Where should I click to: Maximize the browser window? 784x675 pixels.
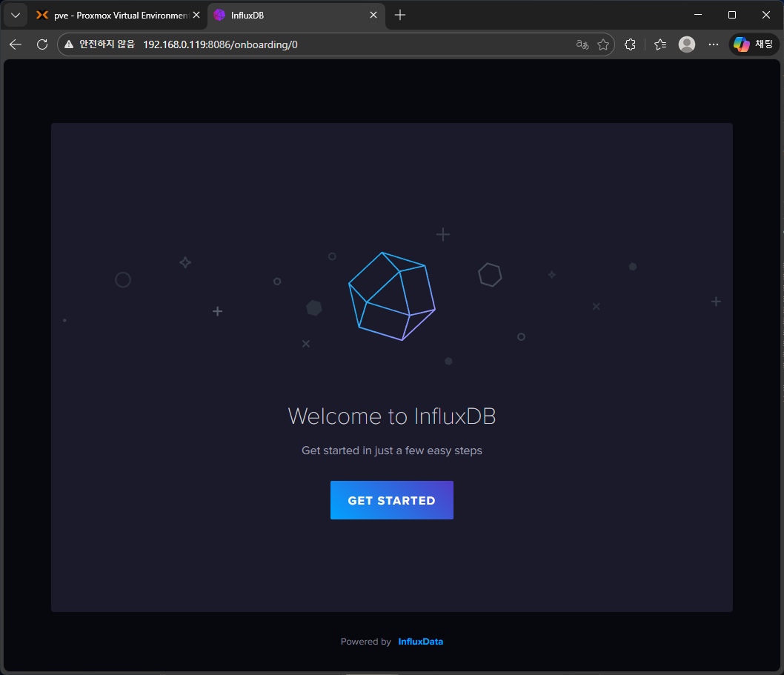coord(732,15)
